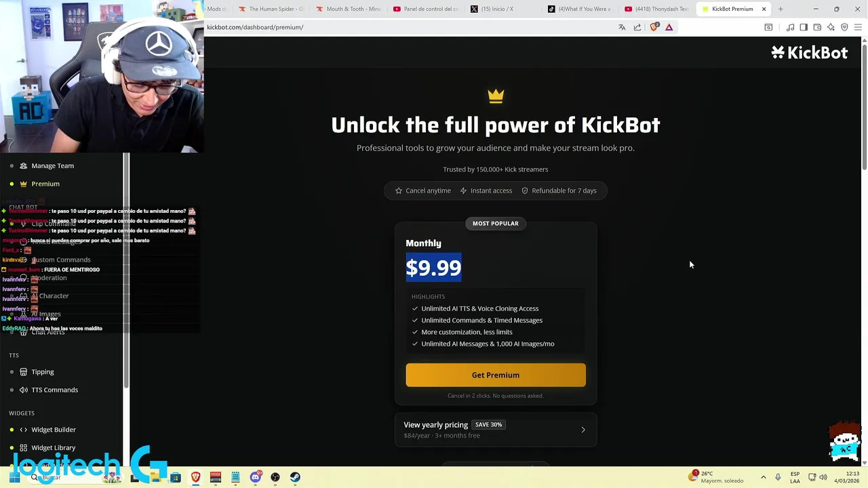Open Premium in the sidebar
This screenshot has width=868, height=488.
point(45,184)
